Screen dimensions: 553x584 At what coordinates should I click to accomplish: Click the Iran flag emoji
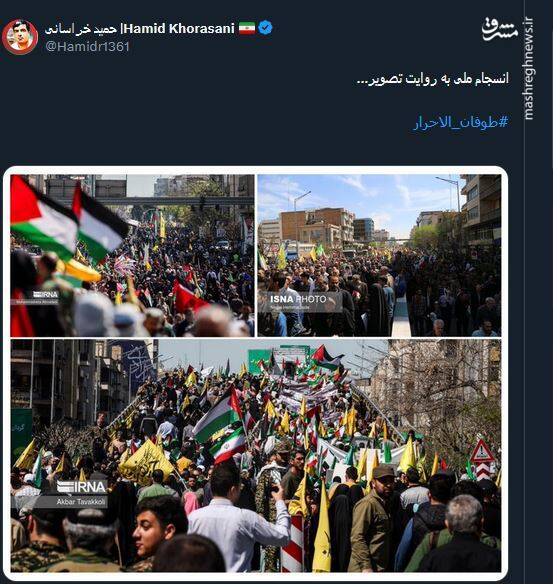[247, 28]
